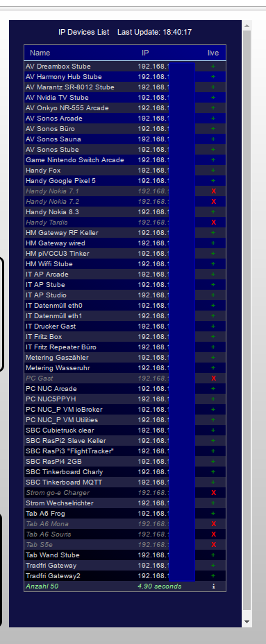Click the Anzahl 50 footer text
266x644 pixels.
click(42, 586)
